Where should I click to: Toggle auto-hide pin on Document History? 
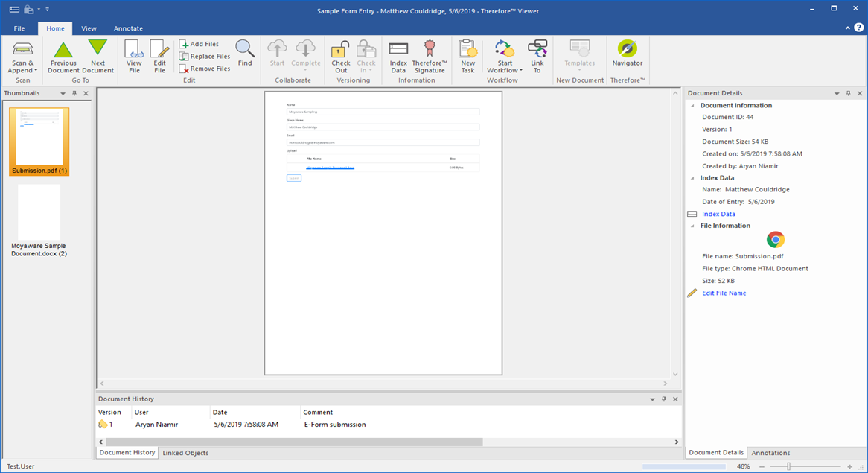click(x=664, y=399)
